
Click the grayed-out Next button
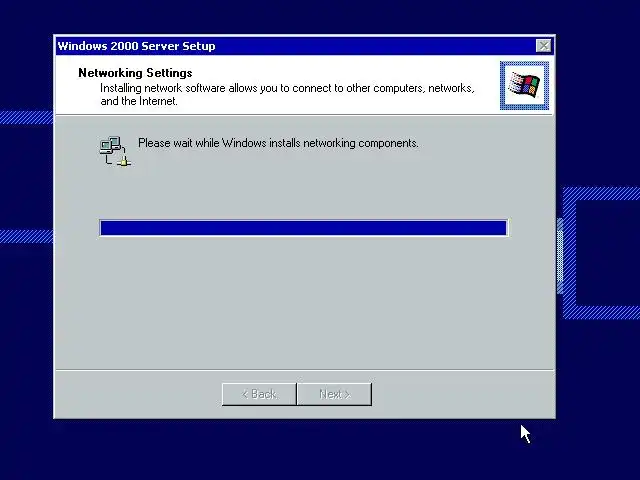tap(335, 394)
